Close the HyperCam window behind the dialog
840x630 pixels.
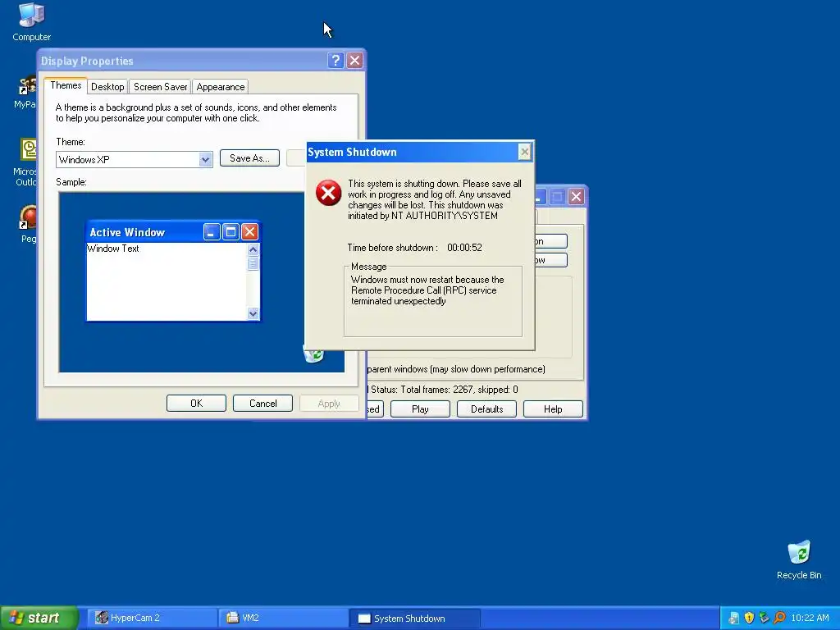[x=576, y=197]
